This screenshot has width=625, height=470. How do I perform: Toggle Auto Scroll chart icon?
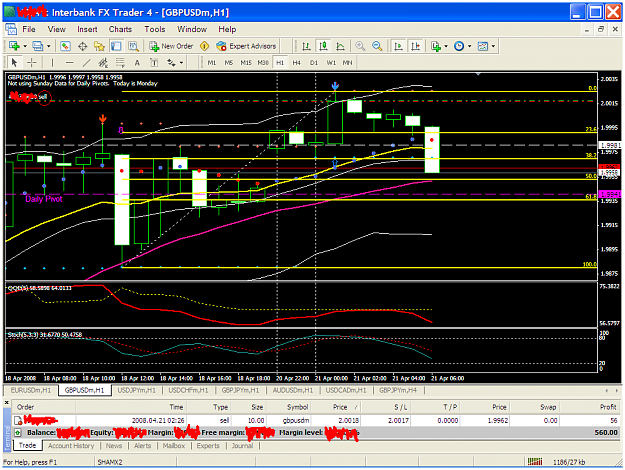397,46
